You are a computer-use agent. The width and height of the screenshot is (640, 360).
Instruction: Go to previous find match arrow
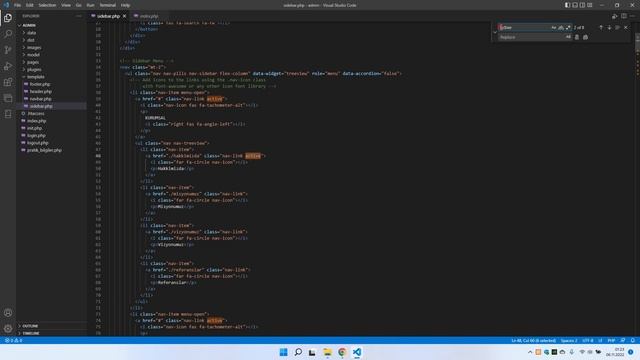pos(601,27)
